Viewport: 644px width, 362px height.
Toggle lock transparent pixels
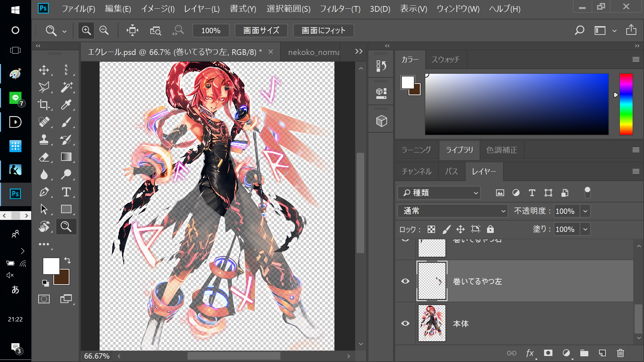pos(431,229)
